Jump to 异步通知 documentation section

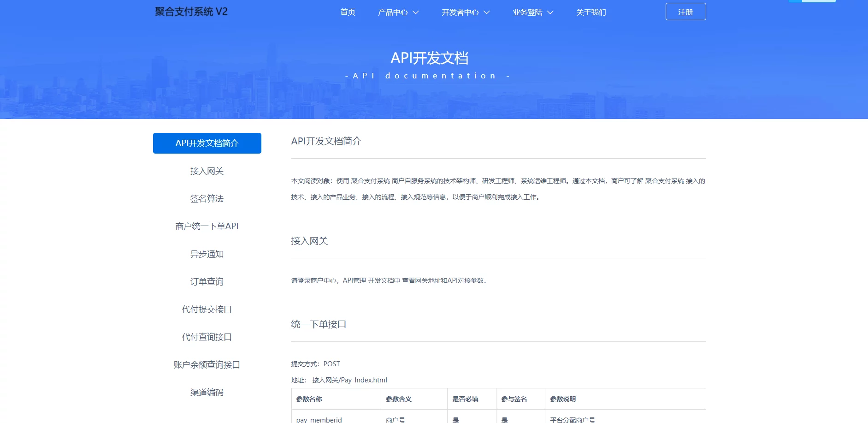click(x=207, y=254)
